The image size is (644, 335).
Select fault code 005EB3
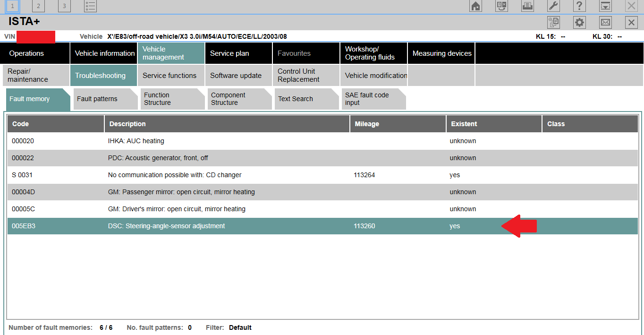coord(24,226)
